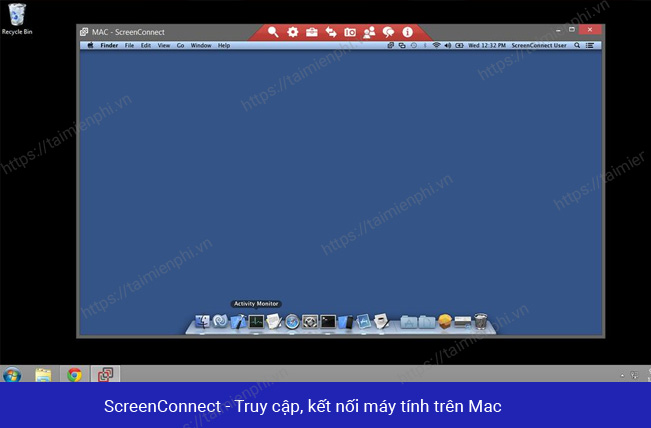The height and width of the screenshot is (428, 651).
Task: Open the Edit menu
Action: pos(146,45)
